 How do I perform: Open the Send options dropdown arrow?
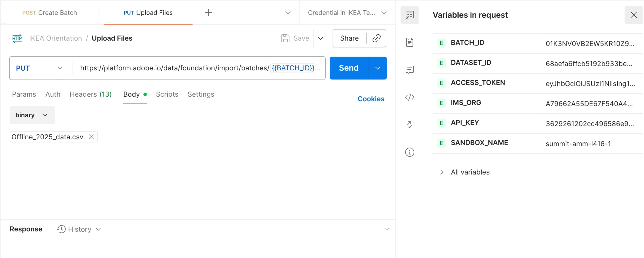[x=378, y=68]
